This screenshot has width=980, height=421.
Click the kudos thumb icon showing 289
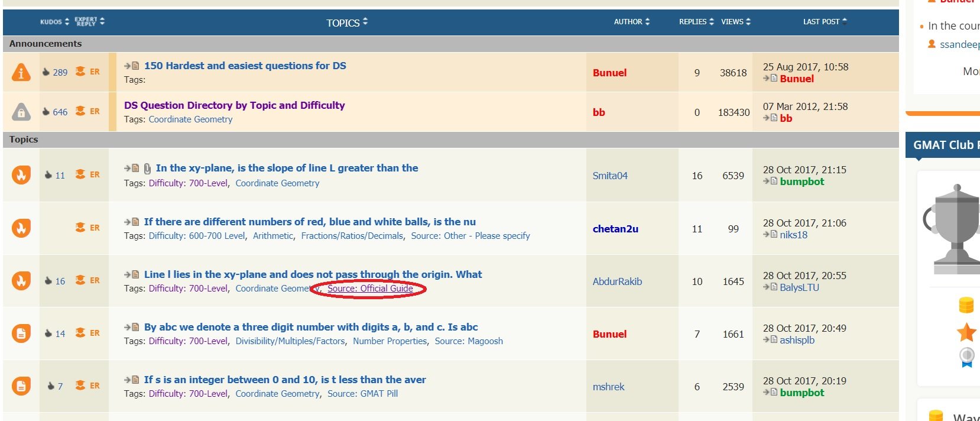point(46,72)
